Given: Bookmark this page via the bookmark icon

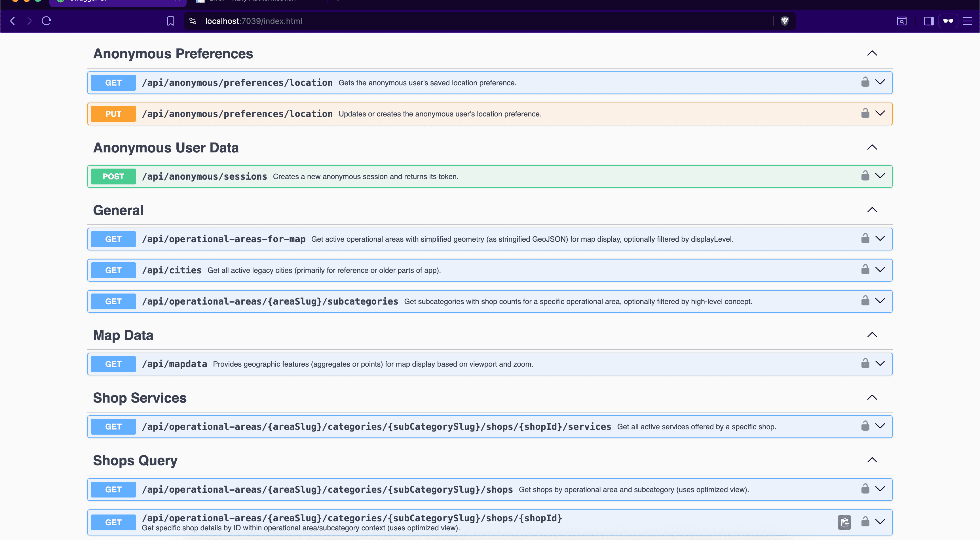Looking at the screenshot, I should click(x=170, y=21).
